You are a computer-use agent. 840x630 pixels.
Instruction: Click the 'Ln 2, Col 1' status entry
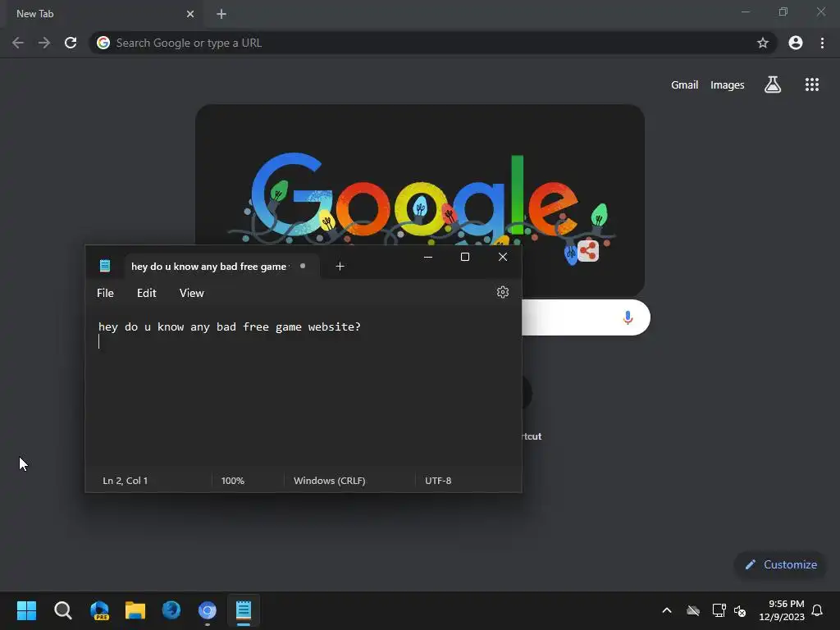(126, 481)
